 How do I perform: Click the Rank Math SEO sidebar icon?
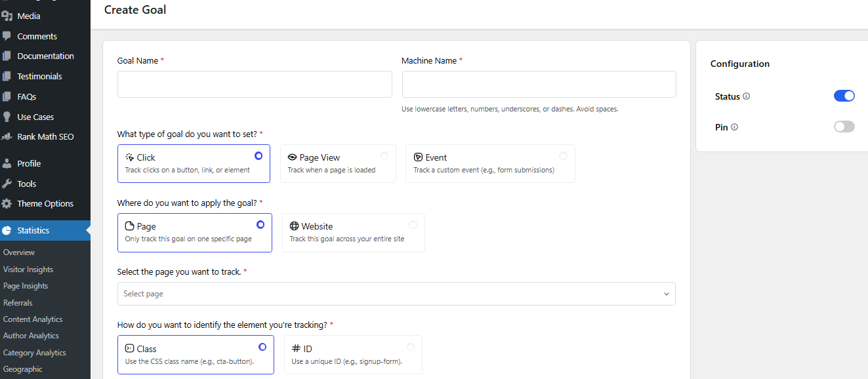tap(7, 137)
